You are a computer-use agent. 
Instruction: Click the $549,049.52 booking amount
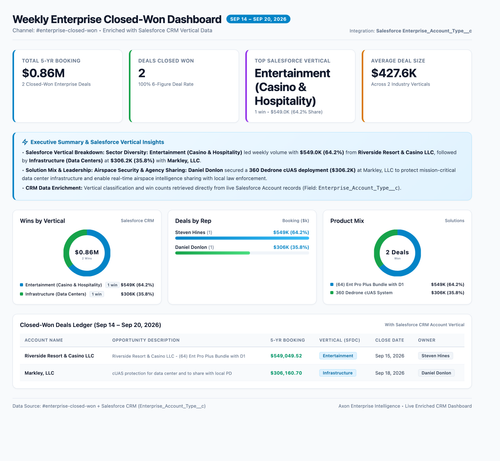pos(286,356)
